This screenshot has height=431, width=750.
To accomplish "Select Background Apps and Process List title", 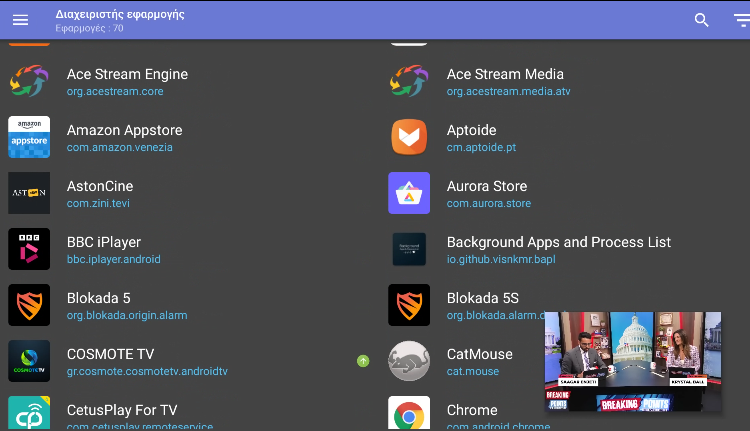I will pos(559,242).
